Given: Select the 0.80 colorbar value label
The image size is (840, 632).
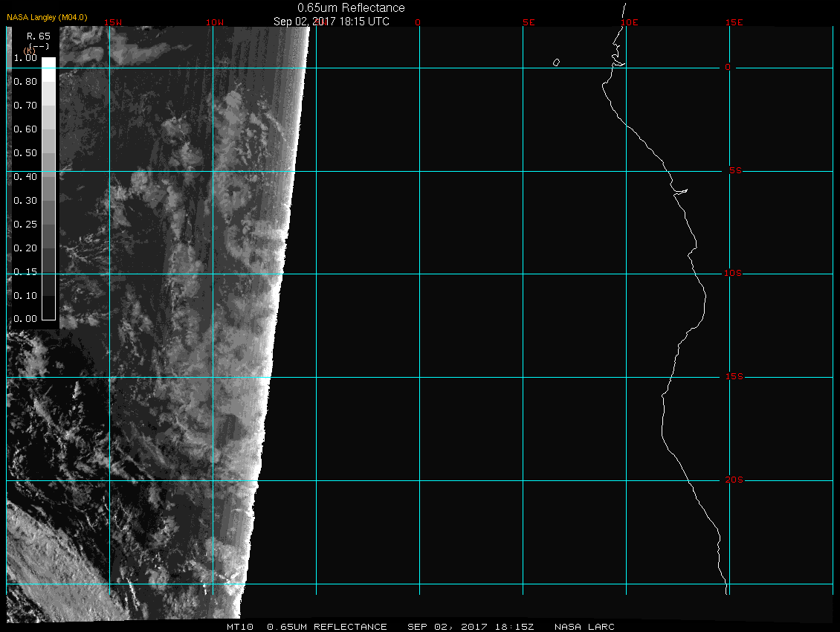Looking at the screenshot, I should (25, 82).
